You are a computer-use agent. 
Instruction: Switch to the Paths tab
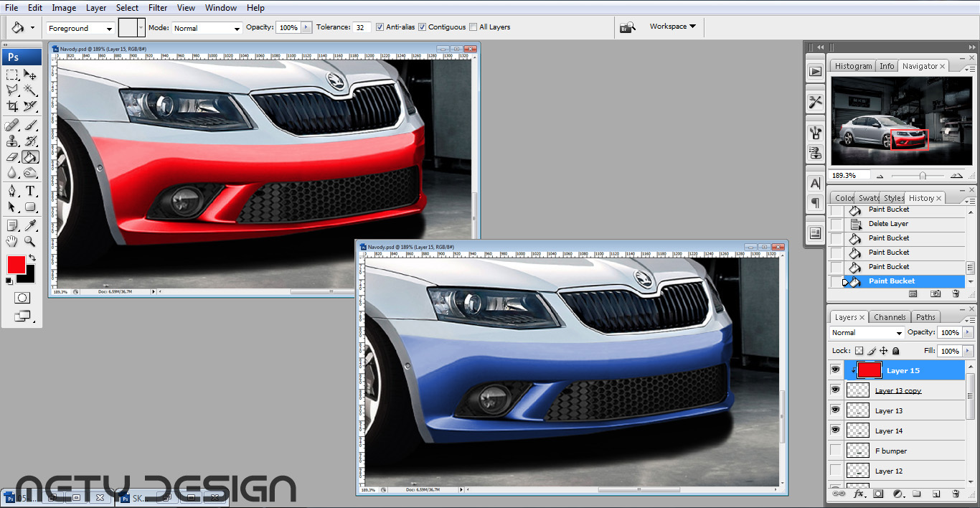pyautogui.click(x=925, y=317)
